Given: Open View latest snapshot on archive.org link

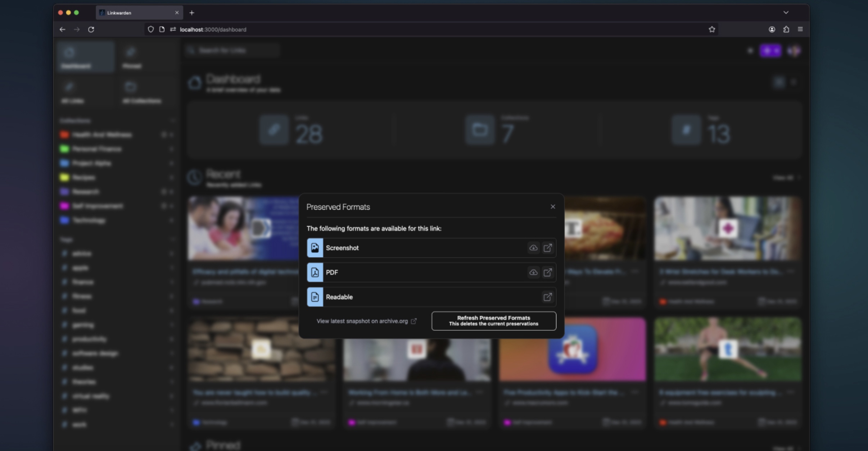Looking at the screenshot, I should pyautogui.click(x=366, y=321).
